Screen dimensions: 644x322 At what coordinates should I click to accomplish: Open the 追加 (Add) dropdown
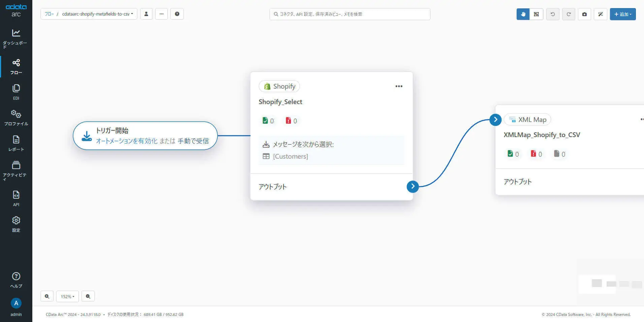click(623, 14)
